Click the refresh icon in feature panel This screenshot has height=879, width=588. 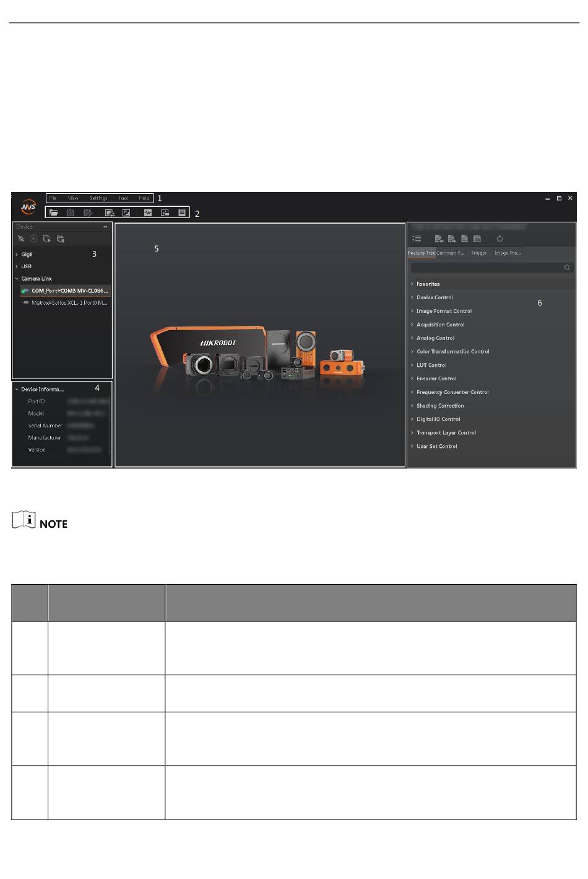point(499,238)
